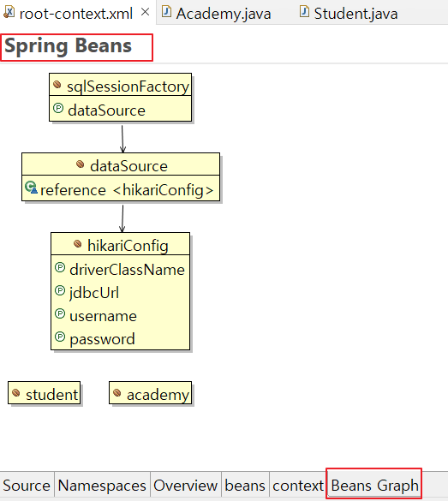This screenshot has width=448, height=501.
Task: Select the jdbcUrl property
Action: pyautogui.click(x=94, y=293)
